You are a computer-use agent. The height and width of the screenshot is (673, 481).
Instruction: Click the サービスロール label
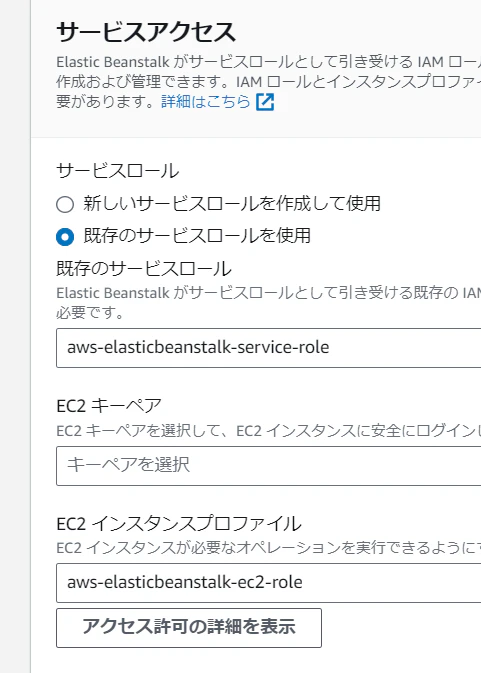(x=118, y=171)
